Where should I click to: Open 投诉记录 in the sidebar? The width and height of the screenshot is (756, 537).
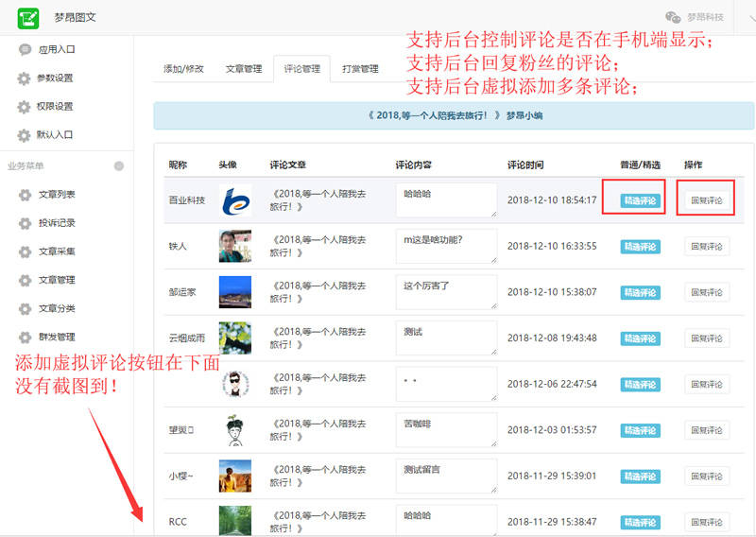(57, 223)
